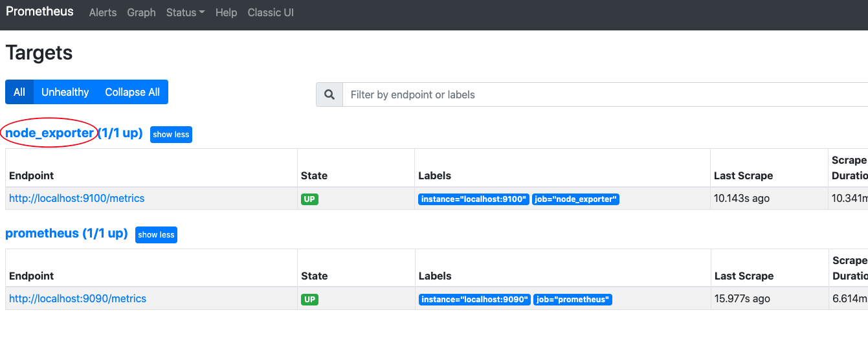Click the instance="localhost:9100" label badge
The image size is (868, 343).
point(474,199)
